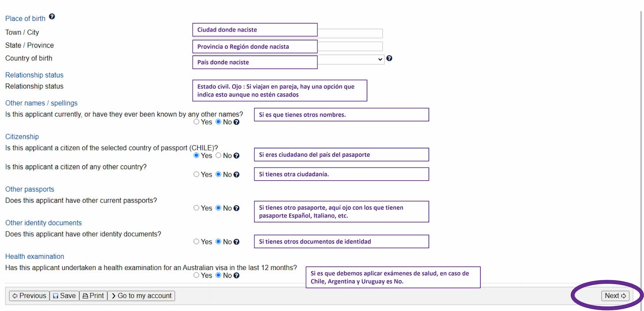Open help icon next to Country of birth dropdown
Image resolution: width=644 pixels, height=311 pixels.
point(389,58)
